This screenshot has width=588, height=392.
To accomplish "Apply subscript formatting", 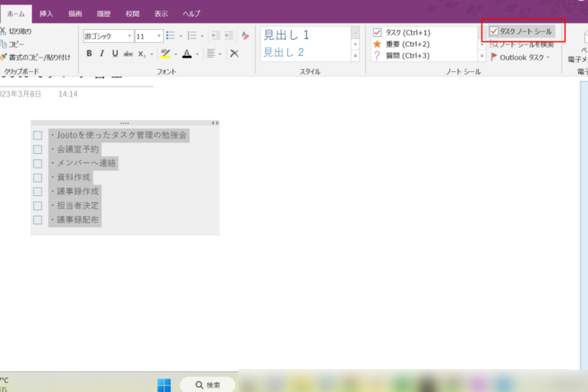I will click(142, 54).
